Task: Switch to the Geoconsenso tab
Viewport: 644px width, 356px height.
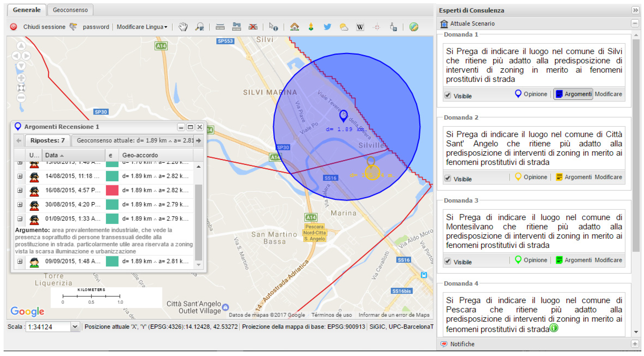Action: [x=70, y=10]
